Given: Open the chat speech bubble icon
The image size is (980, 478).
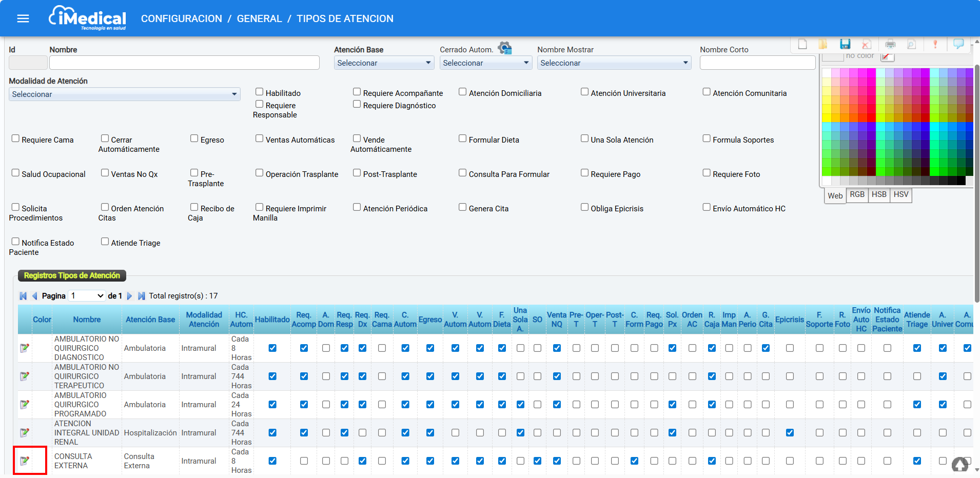Looking at the screenshot, I should tap(958, 44).
